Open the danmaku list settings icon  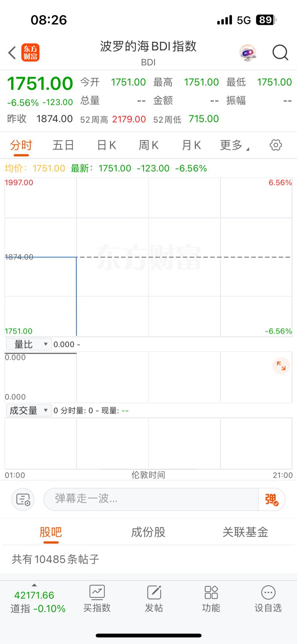pyautogui.click(x=23, y=500)
